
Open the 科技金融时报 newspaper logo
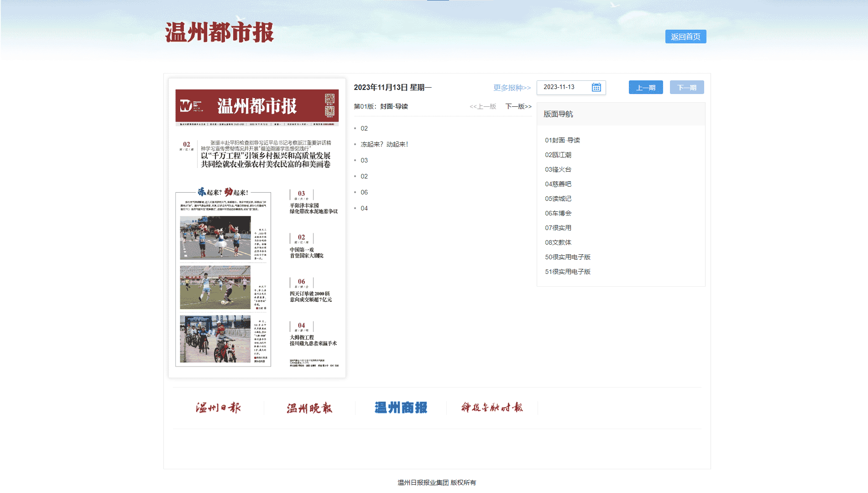492,407
